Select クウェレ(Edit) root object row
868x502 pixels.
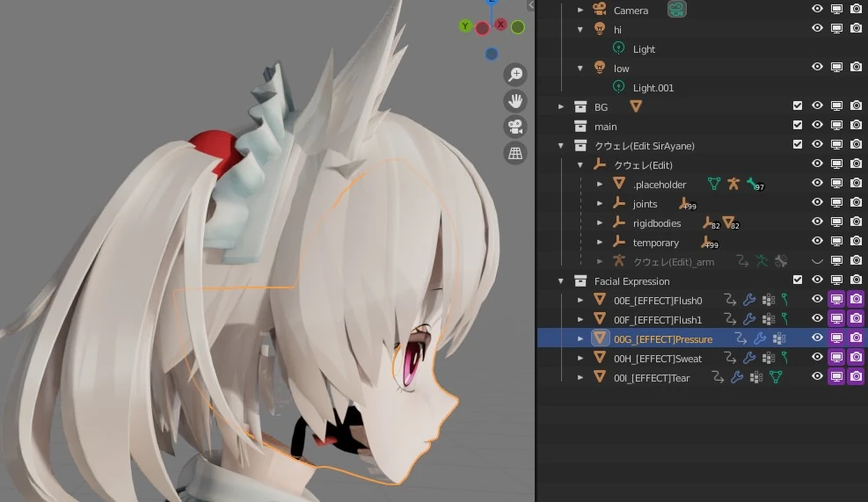point(643,165)
